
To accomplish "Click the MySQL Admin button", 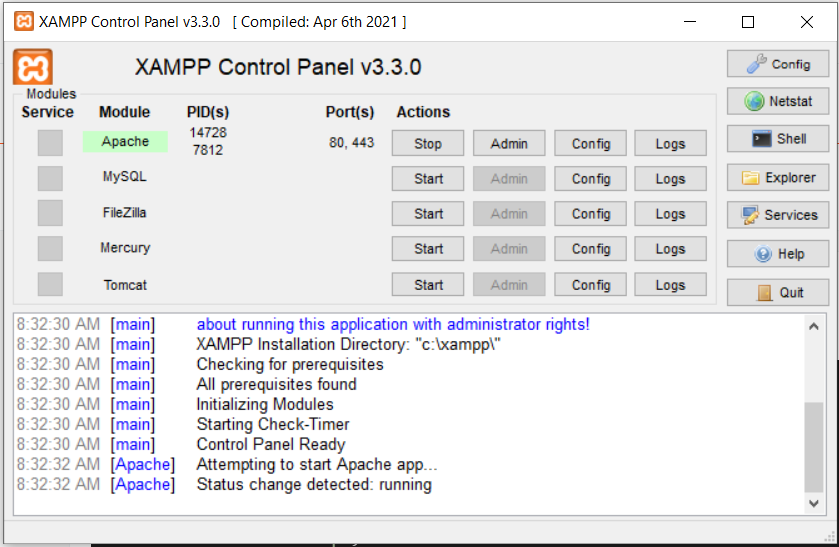I will pos(509,179).
